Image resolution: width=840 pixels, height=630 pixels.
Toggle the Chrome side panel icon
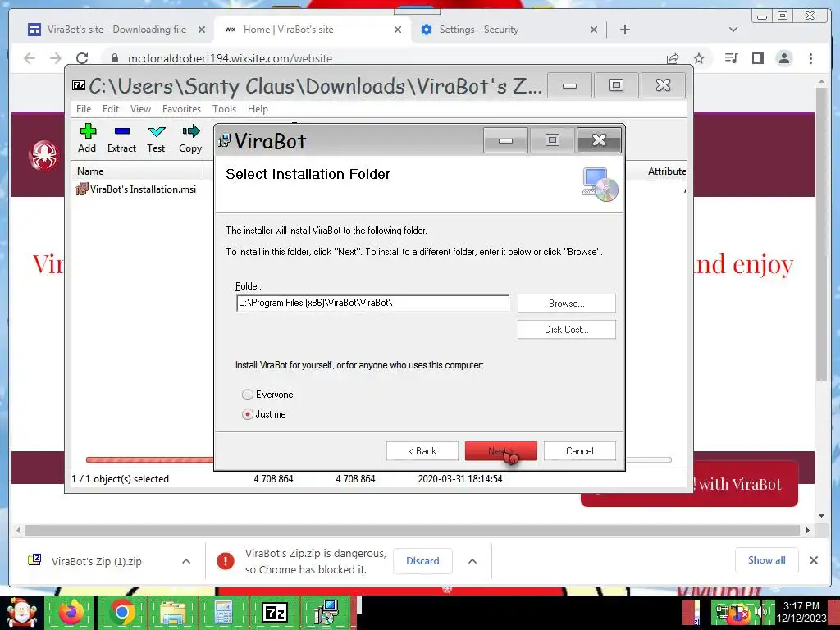coord(757,58)
